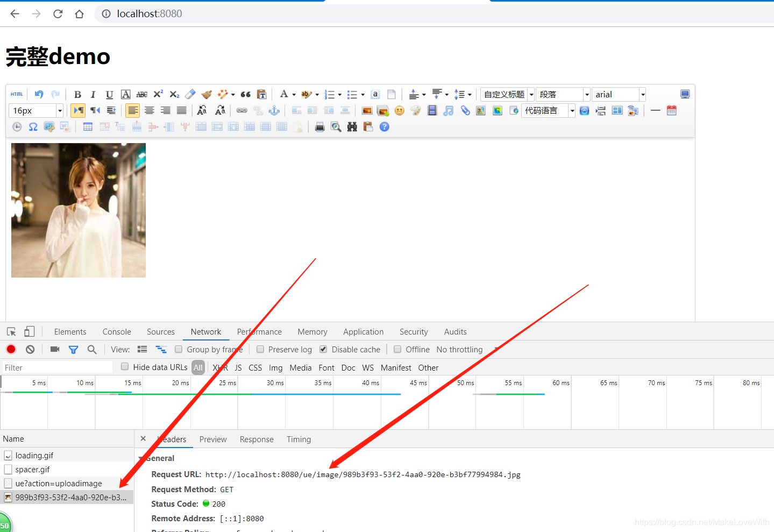Open No throttling dropdown
This screenshot has height=532, width=774.
[x=468, y=350]
